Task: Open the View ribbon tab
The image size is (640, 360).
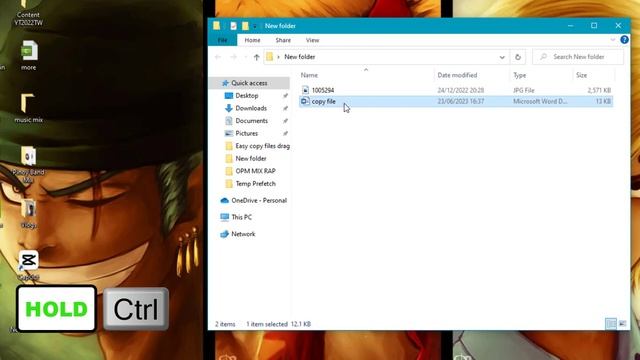Action: coord(312,40)
